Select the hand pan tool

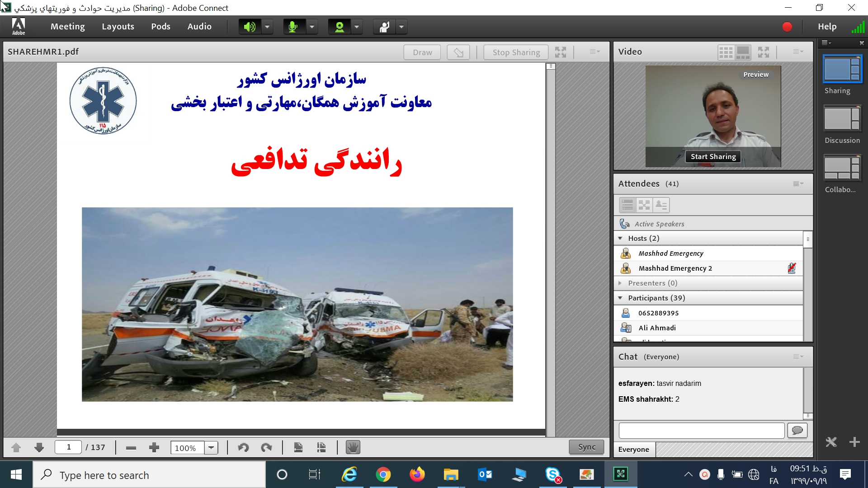[353, 447]
